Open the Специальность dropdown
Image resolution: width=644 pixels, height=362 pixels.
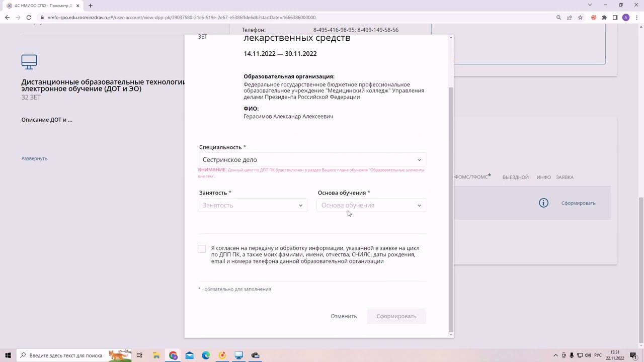click(312, 160)
